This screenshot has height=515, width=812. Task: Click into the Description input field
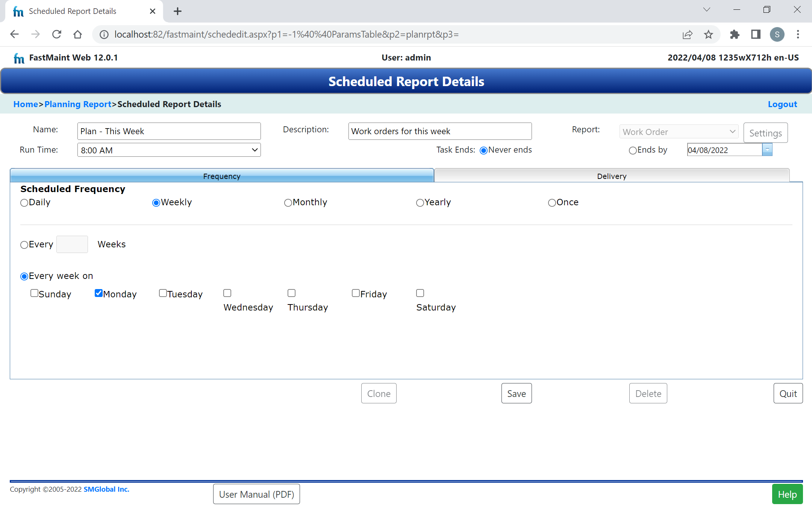440,131
